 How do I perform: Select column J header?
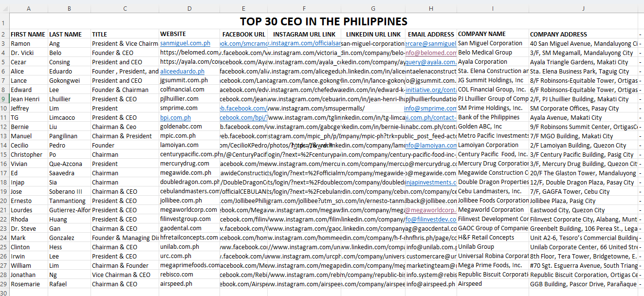[x=583, y=9]
